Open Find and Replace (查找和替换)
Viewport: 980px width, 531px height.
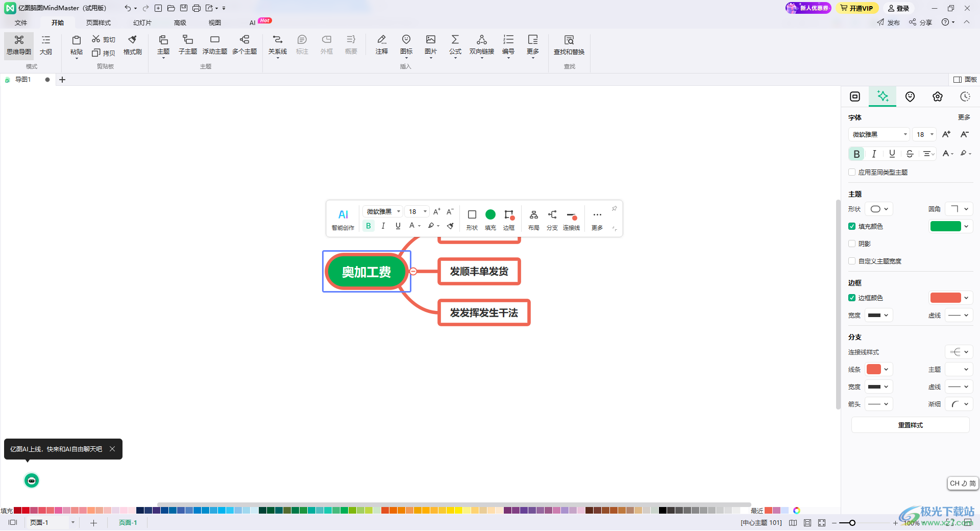(x=569, y=45)
